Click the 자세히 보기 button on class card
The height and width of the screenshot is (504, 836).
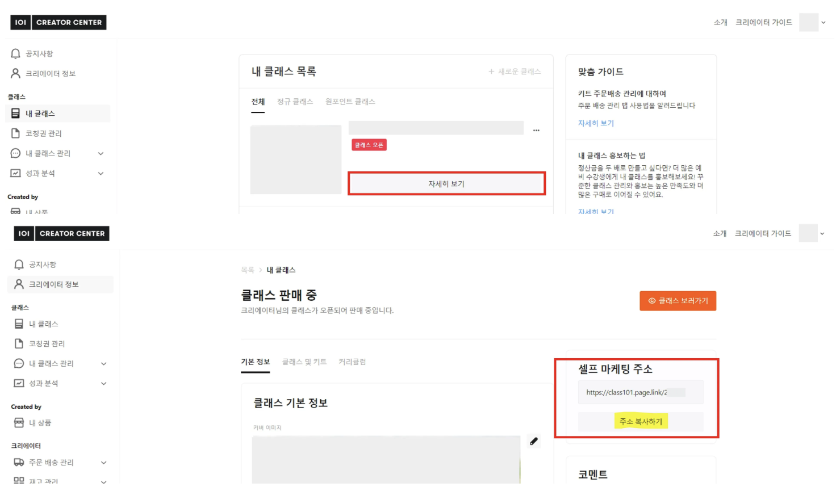[446, 184]
